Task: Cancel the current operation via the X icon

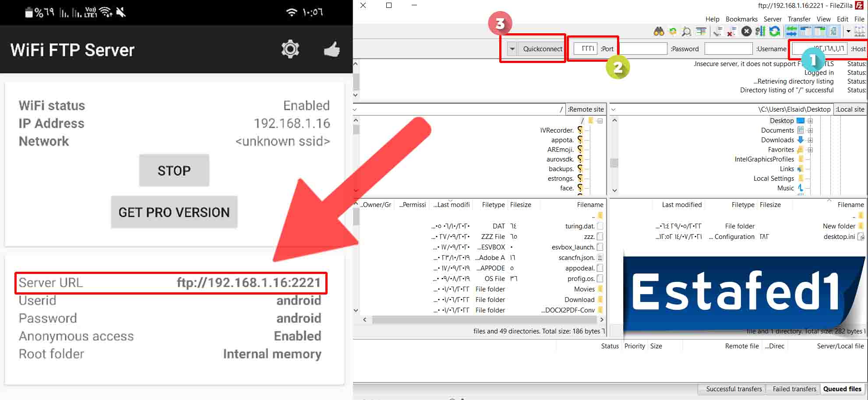Action: [746, 31]
